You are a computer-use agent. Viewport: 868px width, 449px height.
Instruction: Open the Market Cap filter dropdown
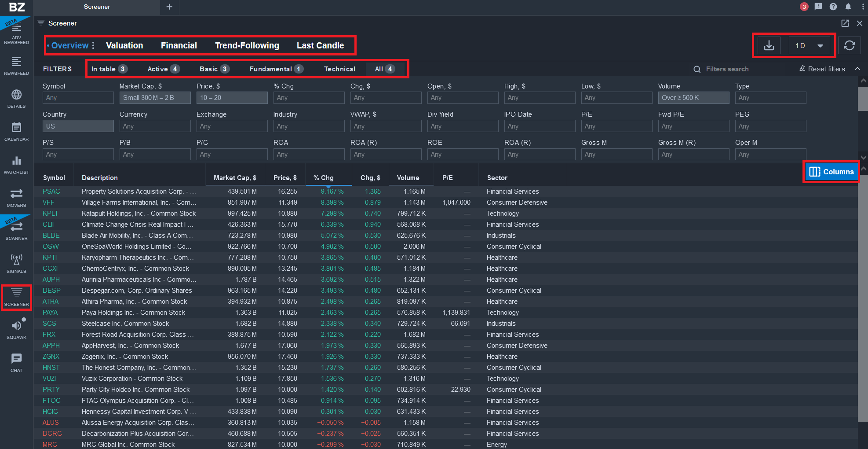155,98
